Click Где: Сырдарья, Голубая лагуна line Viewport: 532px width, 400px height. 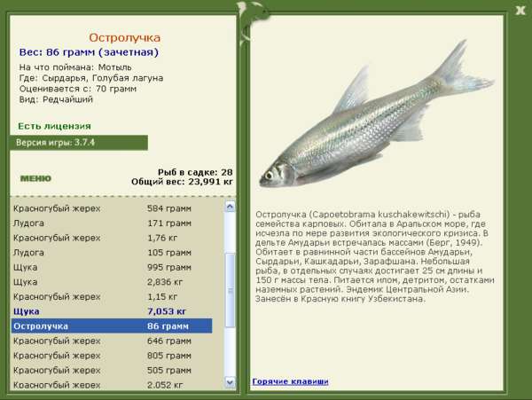(91, 78)
